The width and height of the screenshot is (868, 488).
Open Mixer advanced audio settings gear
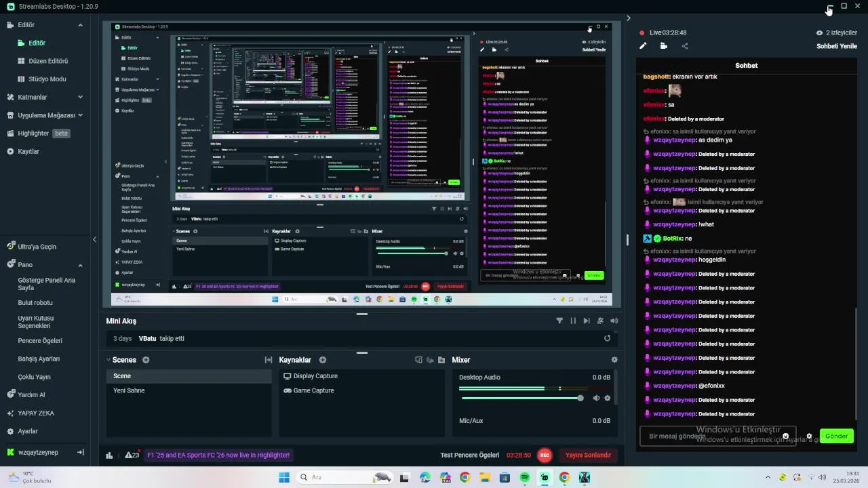tap(614, 360)
